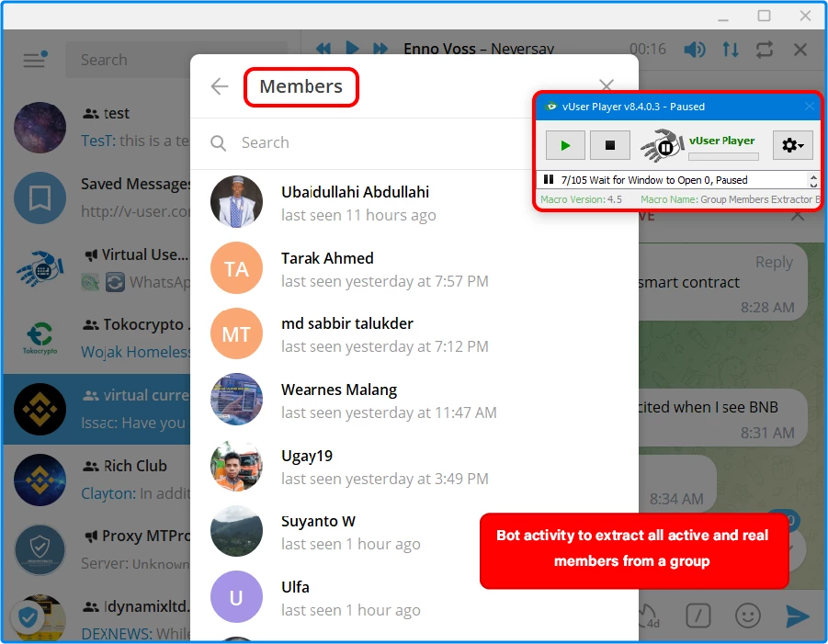Toggle repeat mode in audio player
The height and width of the screenshot is (644, 828).
click(765, 50)
